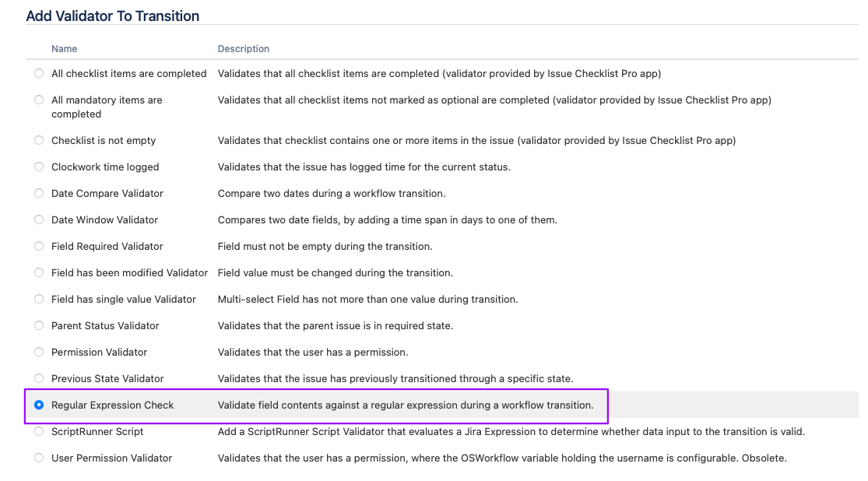The height and width of the screenshot is (481, 868).
Task: Select the Permission Validator radio button
Action: pos(39,352)
